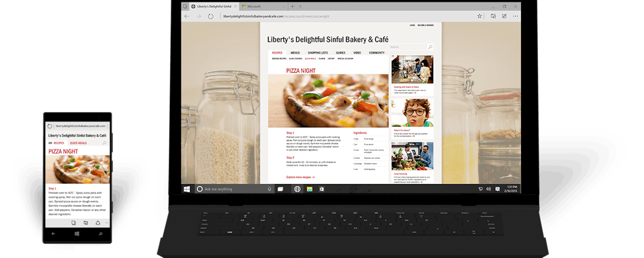The height and width of the screenshot is (258, 644).
Task: Click the browser Back arrow
Action: [x=187, y=16]
